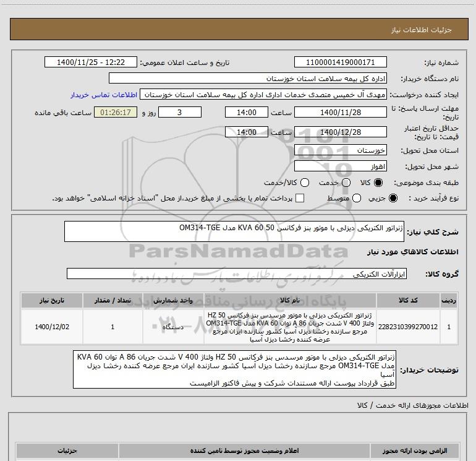Click the شرح کلی نیاز description box
The image size is (476, 461).
(234, 231)
